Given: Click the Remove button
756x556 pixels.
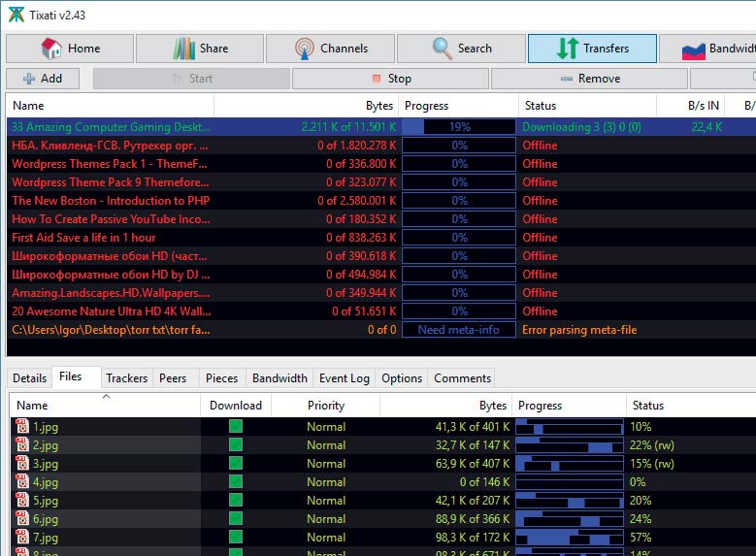Looking at the screenshot, I should 589,79.
